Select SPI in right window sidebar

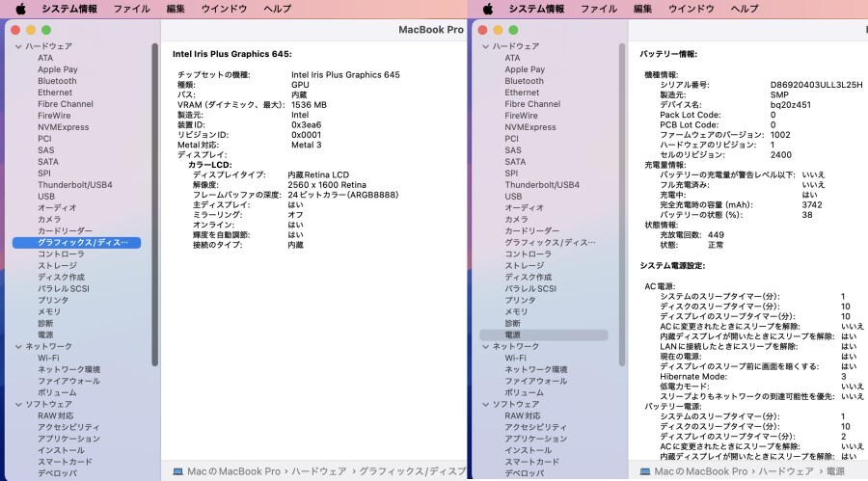click(511, 174)
